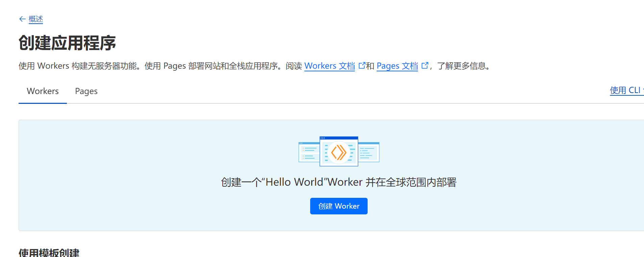Click the left browser window illustration
This screenshot has width=644, height=257.
(309, 152)
